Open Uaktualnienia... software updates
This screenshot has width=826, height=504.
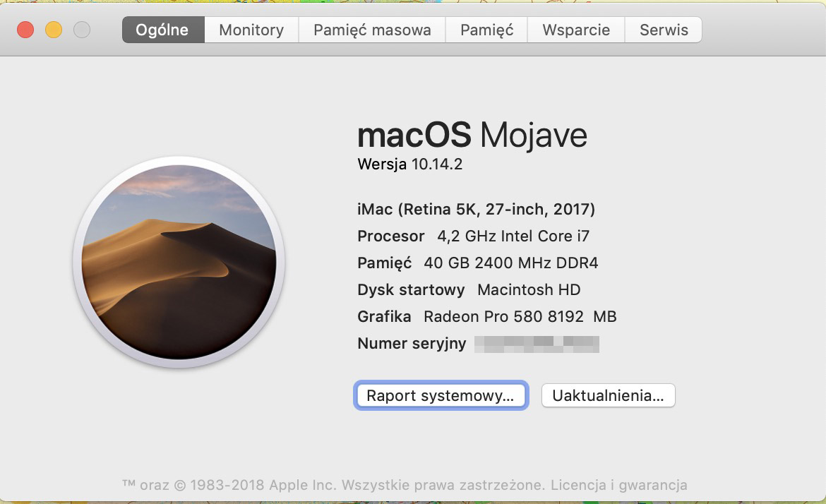(x=608, y=395)
